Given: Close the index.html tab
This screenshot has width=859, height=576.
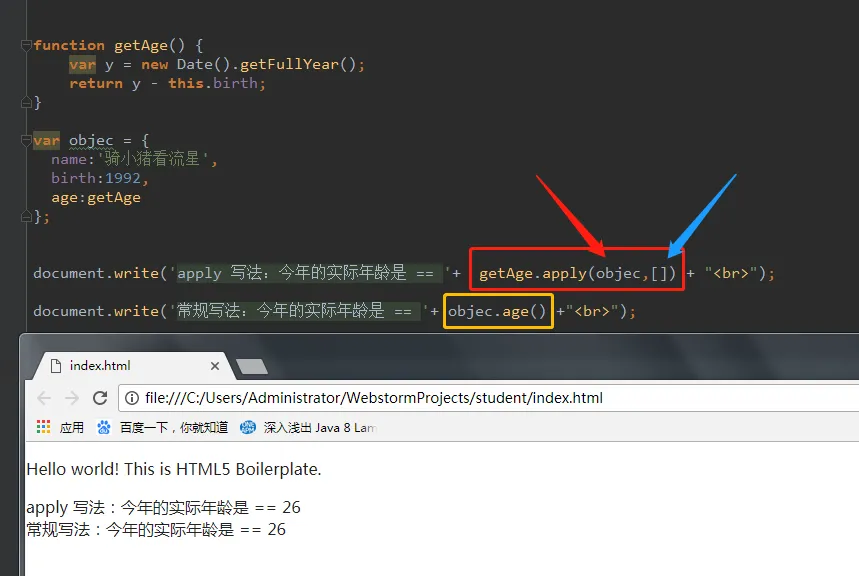Looking at the screenshot, I should pyautogui.click(x=215, y=366).
